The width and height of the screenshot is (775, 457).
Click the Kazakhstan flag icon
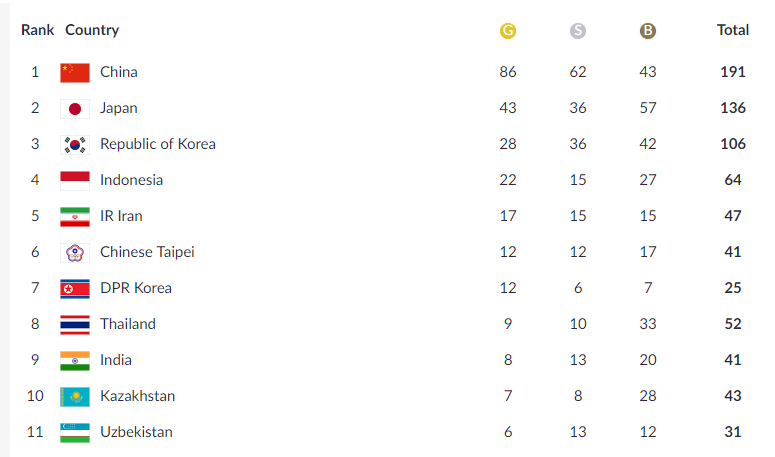coord(75,397)
